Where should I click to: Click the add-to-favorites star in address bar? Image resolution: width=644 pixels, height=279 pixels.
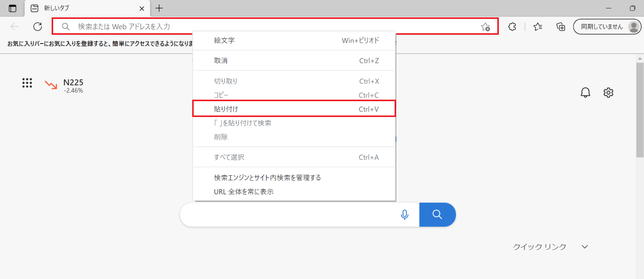tap(485, 27)
